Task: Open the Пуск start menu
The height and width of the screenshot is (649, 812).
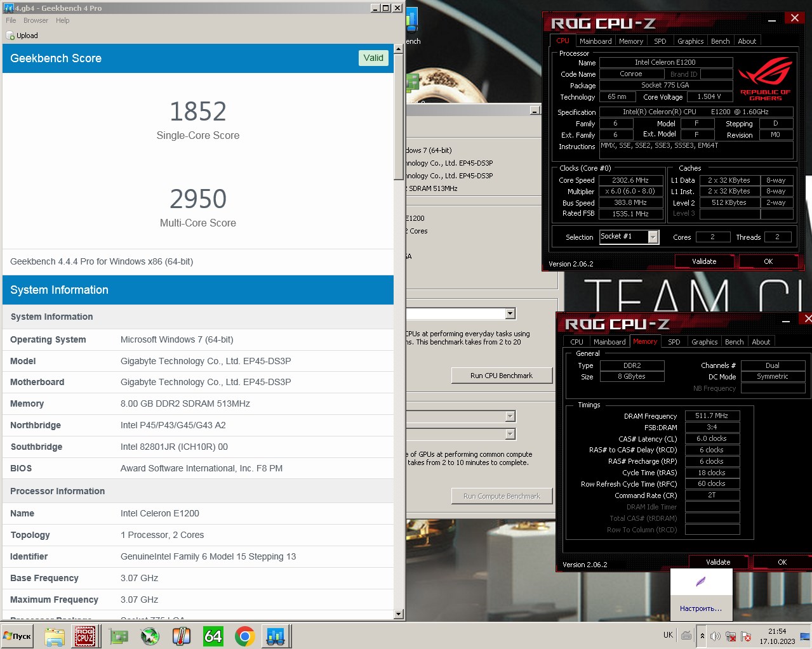Action: point(18,636)
